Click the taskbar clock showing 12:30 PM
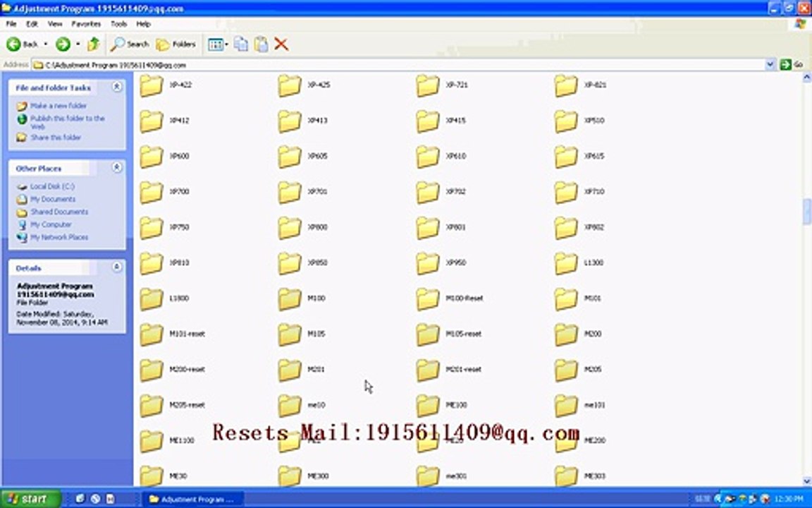 (x=787, y=500)
